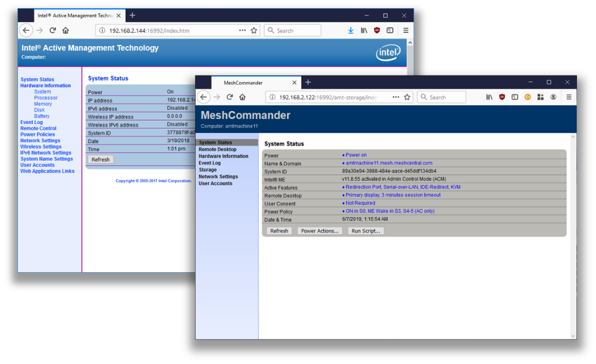Open a new tab next to MeshCommander tab

click(x=308, y=83)
